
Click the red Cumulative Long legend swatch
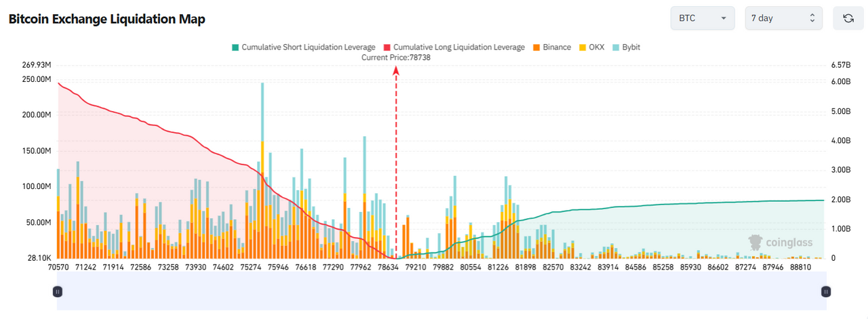pyautogui.click(x=387, y=47)
